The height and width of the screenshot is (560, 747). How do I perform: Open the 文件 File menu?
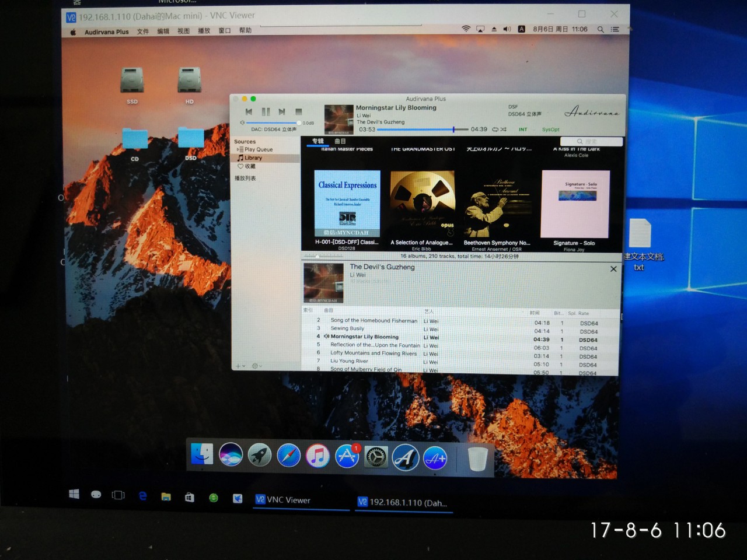point(143,32)
